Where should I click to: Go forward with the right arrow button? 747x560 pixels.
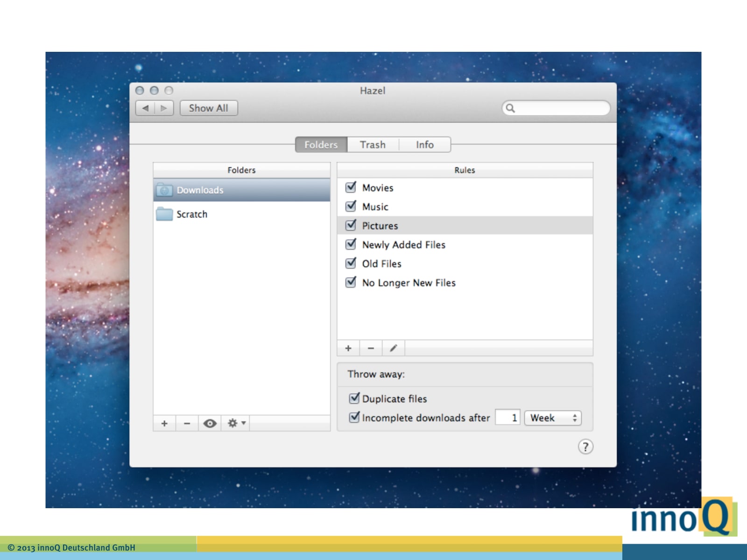pyautogui.click(x=164, y=108)
